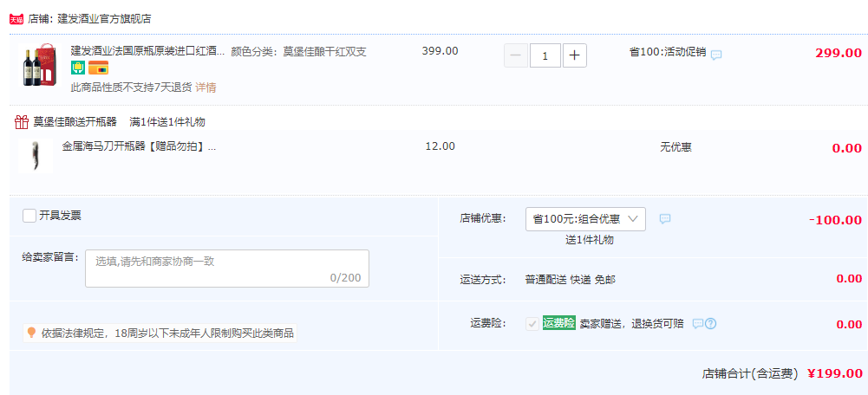Click the 卖家赠送，退换货可赔 insurance description
The width and height of the screenshot is (868, 395).
tap(631, 324)
